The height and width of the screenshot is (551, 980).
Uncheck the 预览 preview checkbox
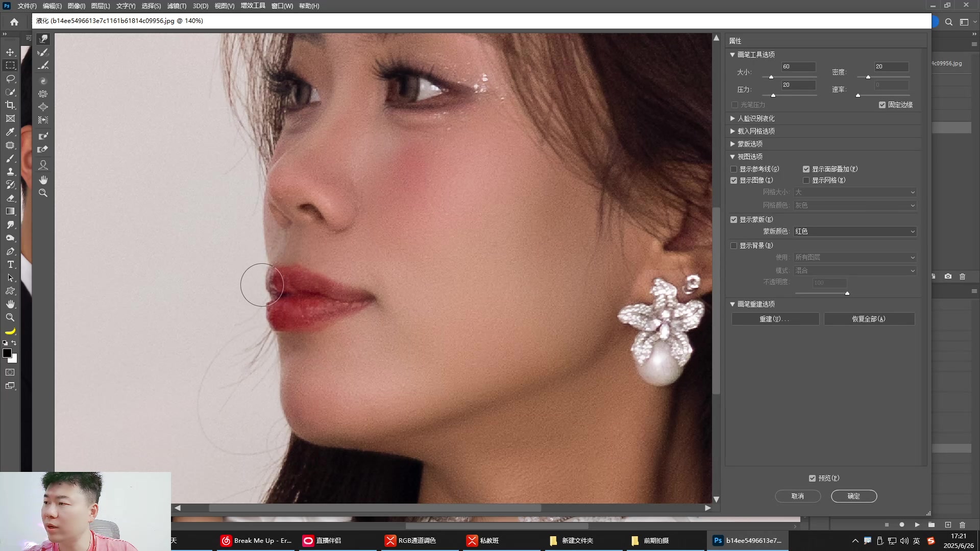813,479
